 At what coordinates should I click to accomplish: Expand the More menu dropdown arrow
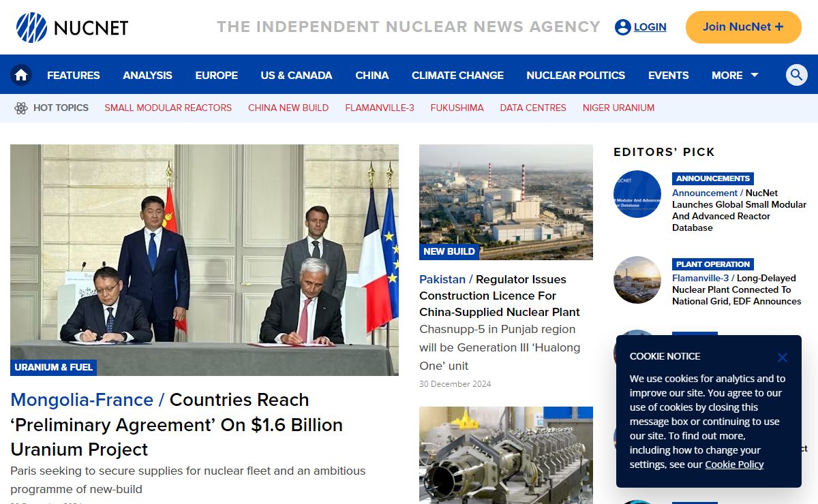tap(755, 75)
